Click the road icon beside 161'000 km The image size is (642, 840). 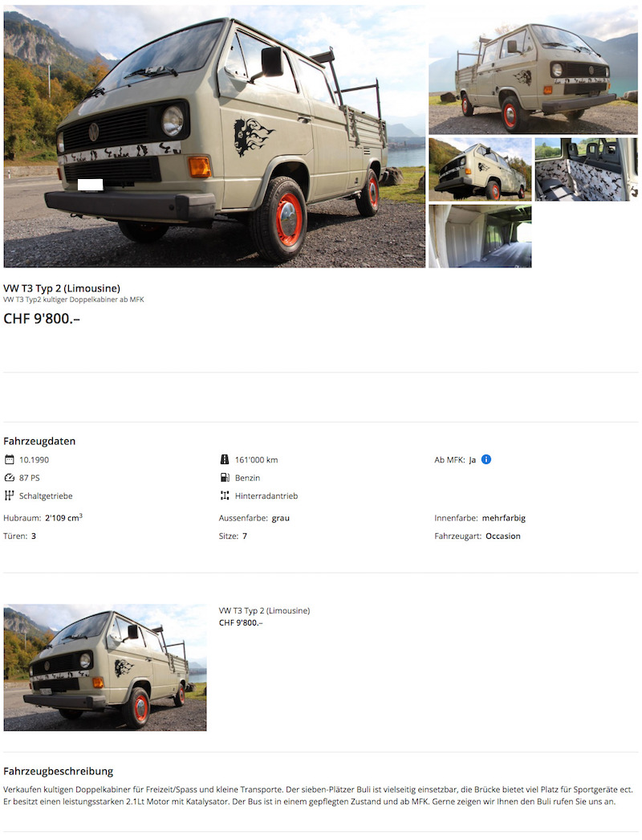(x=225, y=459)
